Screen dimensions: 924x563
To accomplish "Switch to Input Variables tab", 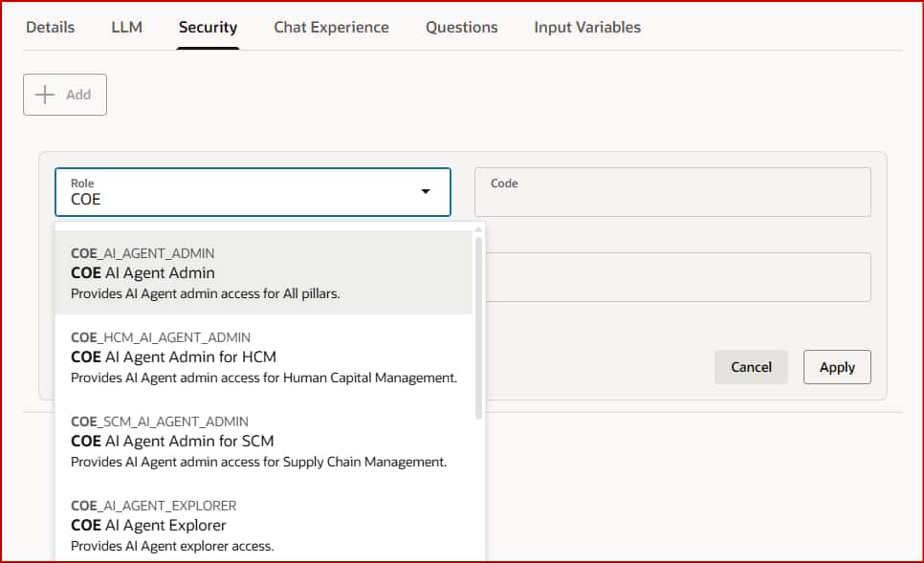I will [587, 27].
